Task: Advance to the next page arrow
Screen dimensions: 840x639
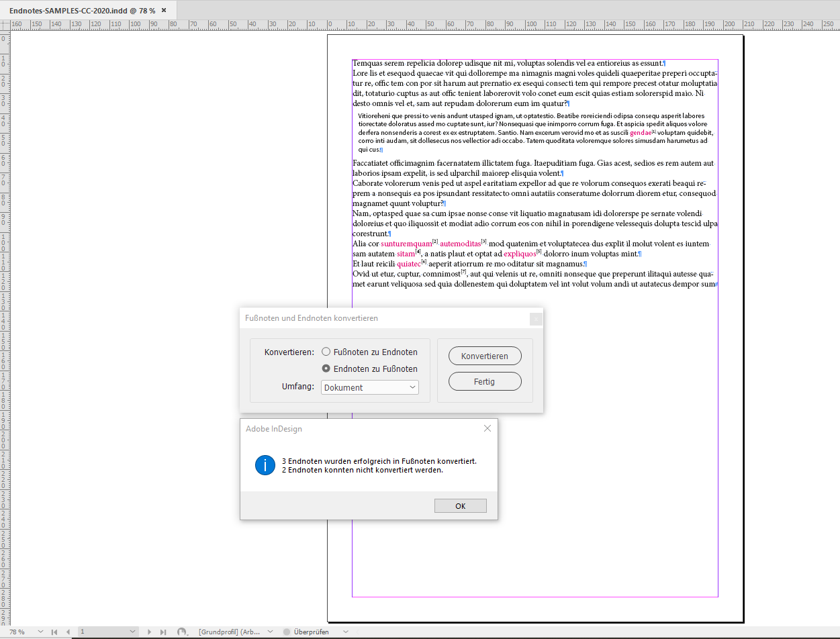Action: (150, 632)
